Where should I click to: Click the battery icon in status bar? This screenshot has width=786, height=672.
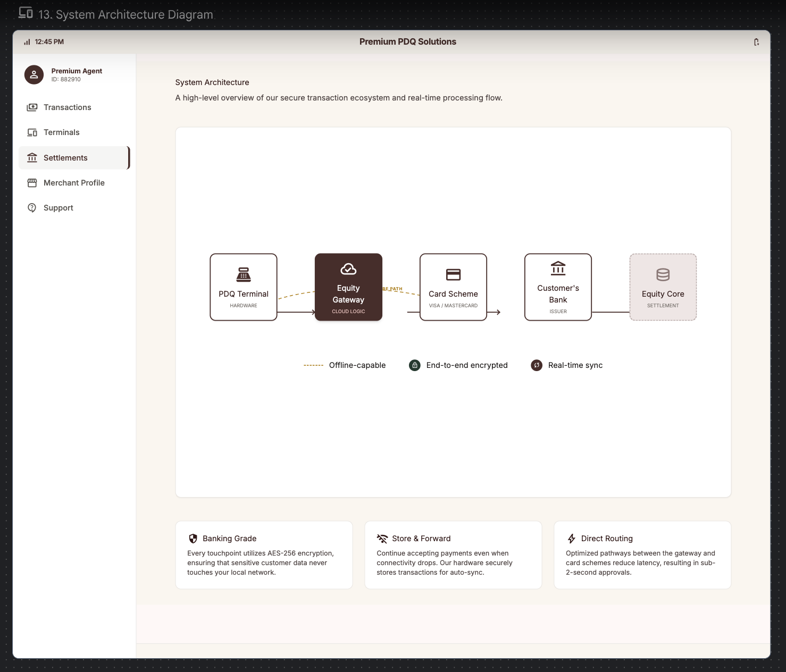pyautogui.click(x=756, y=42)
